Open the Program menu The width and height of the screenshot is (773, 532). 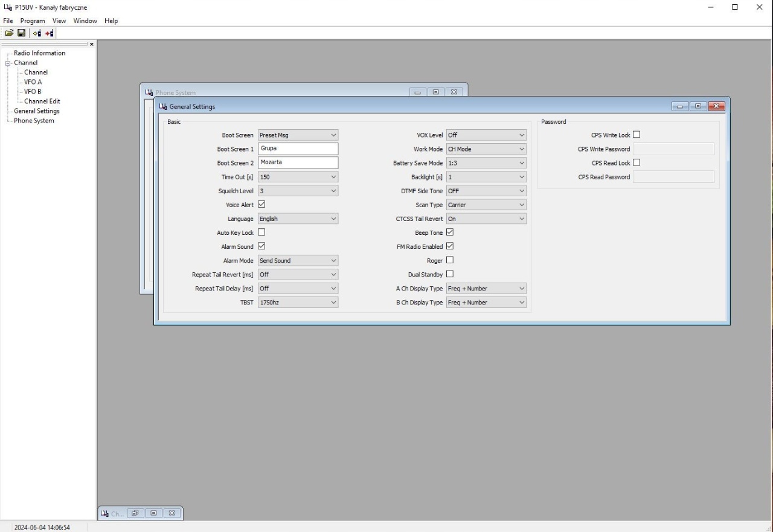click(33, 21)
